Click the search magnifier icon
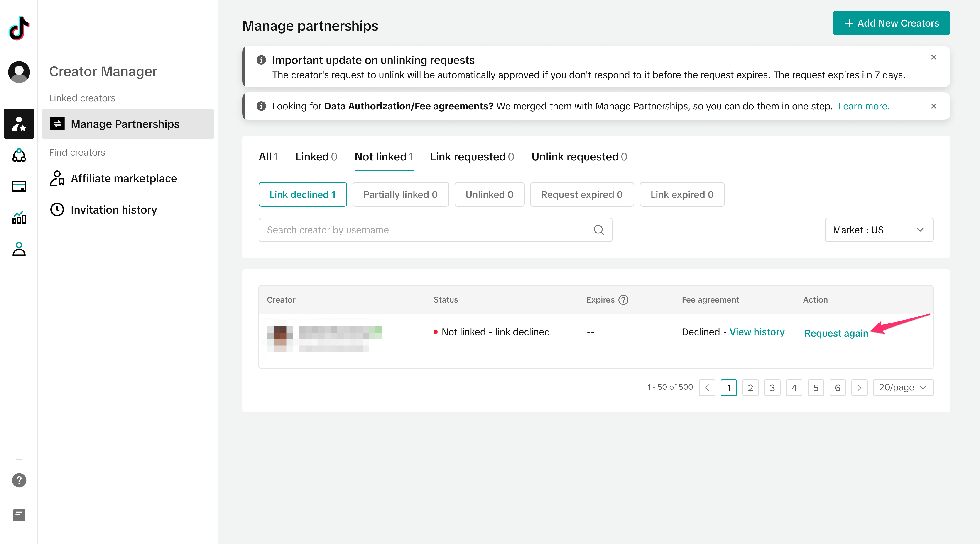This screenshot has width=980, height=544. point(598,230)
